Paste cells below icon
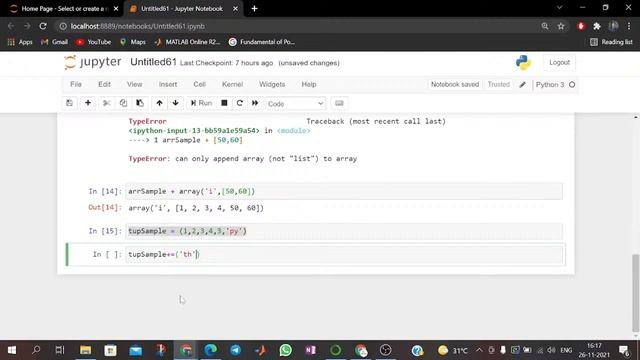This screenshot has height=360, width=640. [x=140, y=103]
